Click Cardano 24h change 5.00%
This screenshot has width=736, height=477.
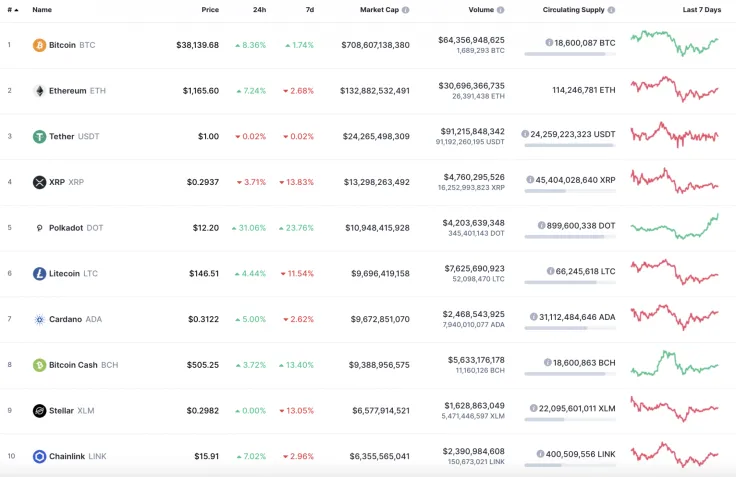coord(251,319)
